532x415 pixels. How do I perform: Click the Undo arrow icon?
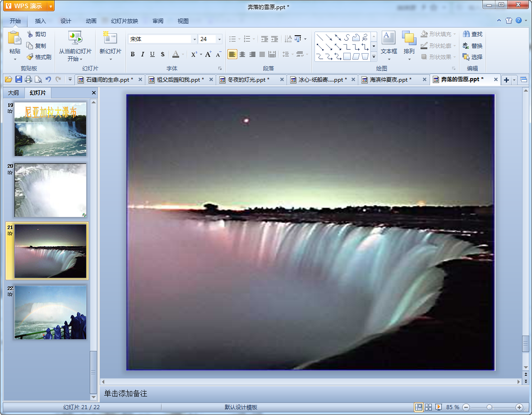(x=48, y=80)
